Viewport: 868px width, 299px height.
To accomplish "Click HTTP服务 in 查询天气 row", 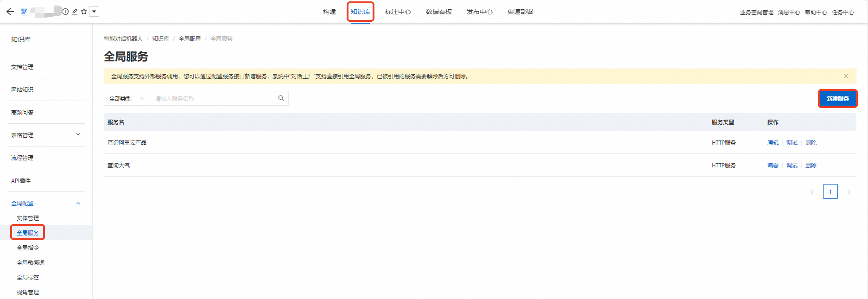I will (724, 165).
